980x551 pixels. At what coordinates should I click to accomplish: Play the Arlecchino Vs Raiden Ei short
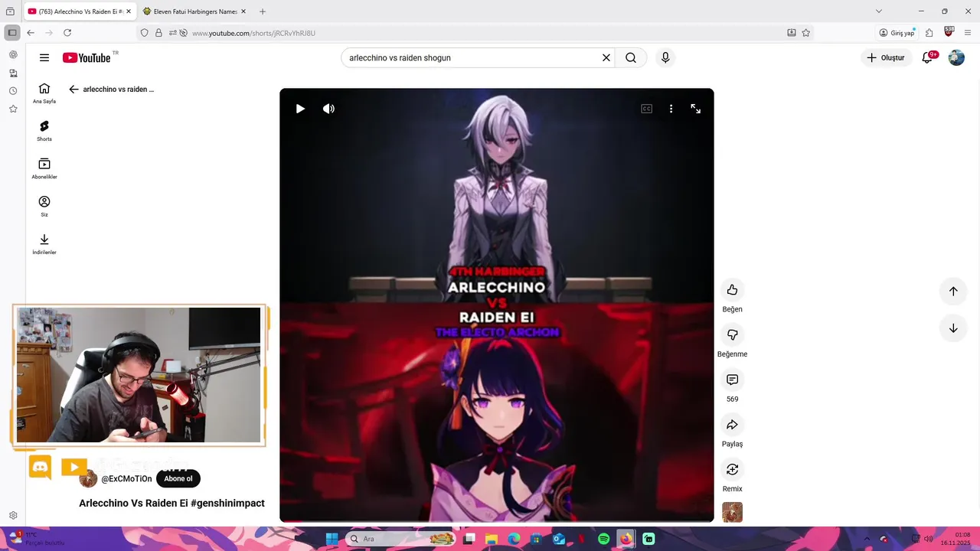pyautogui.click(x=300, y=109)
